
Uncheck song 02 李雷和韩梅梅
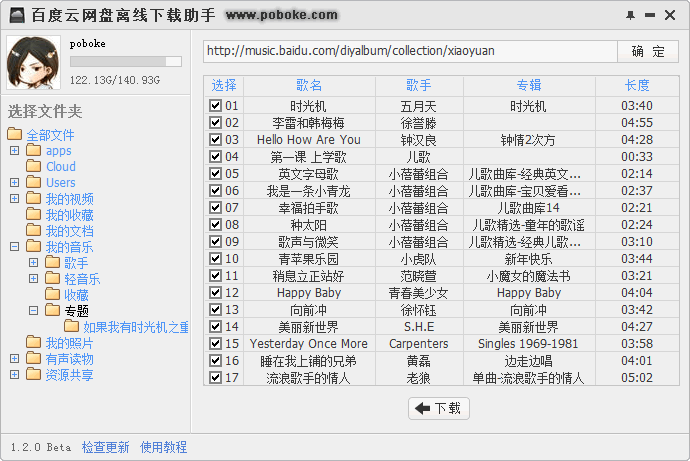pos(215,122)
